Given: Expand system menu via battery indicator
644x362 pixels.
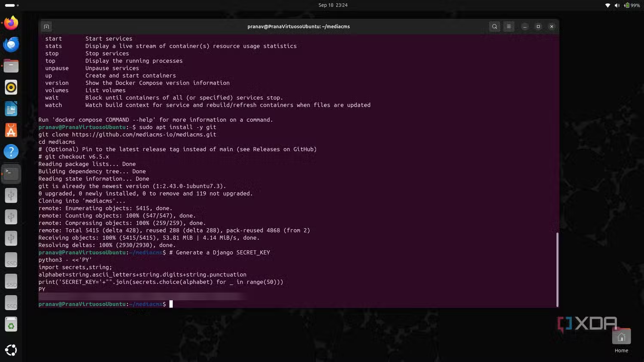Looking at the screenshot, I should pyautogui.click(x=632, y=5).
